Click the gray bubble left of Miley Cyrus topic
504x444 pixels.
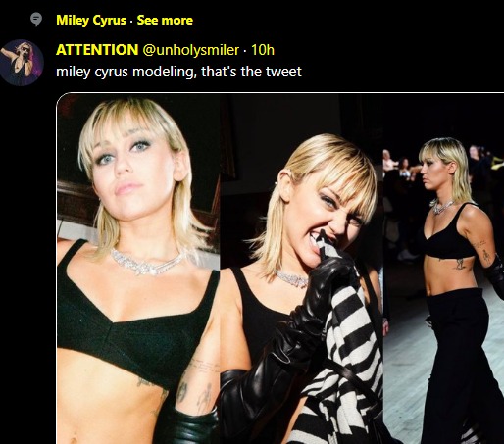pos(36,20)
